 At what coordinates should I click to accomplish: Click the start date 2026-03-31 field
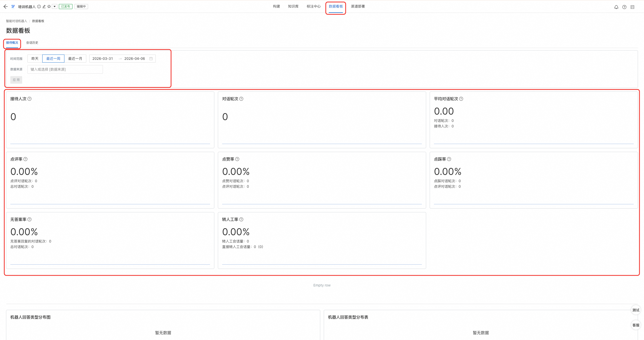[103, 59]
